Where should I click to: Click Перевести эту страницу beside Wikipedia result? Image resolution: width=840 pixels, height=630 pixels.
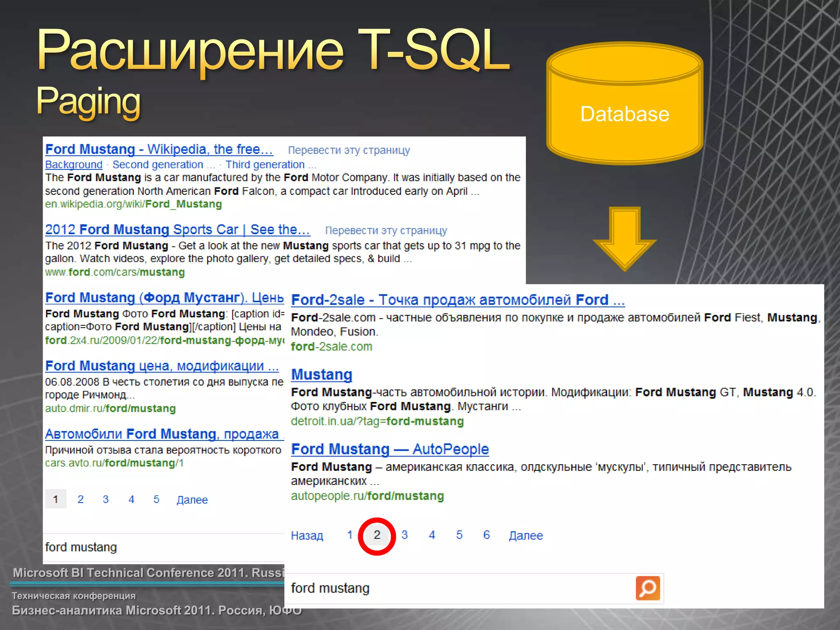(349, 150)
